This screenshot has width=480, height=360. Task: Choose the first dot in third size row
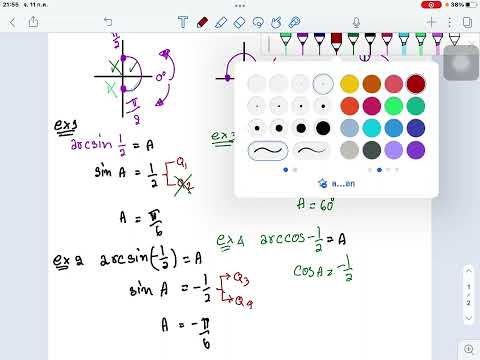[x=257, y=128]
